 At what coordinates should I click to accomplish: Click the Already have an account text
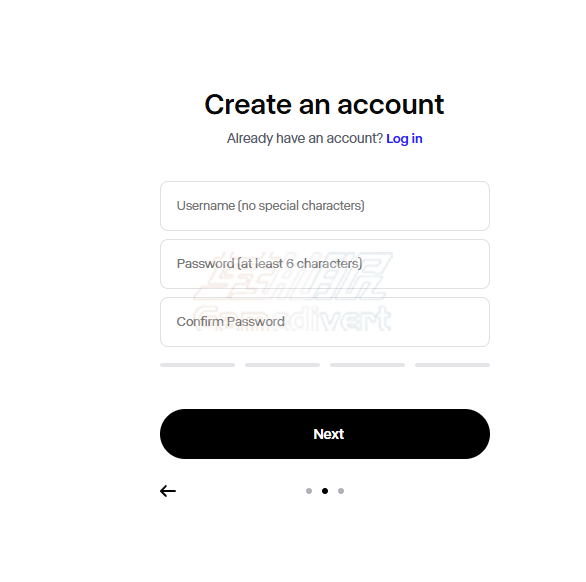pos(305,139)
